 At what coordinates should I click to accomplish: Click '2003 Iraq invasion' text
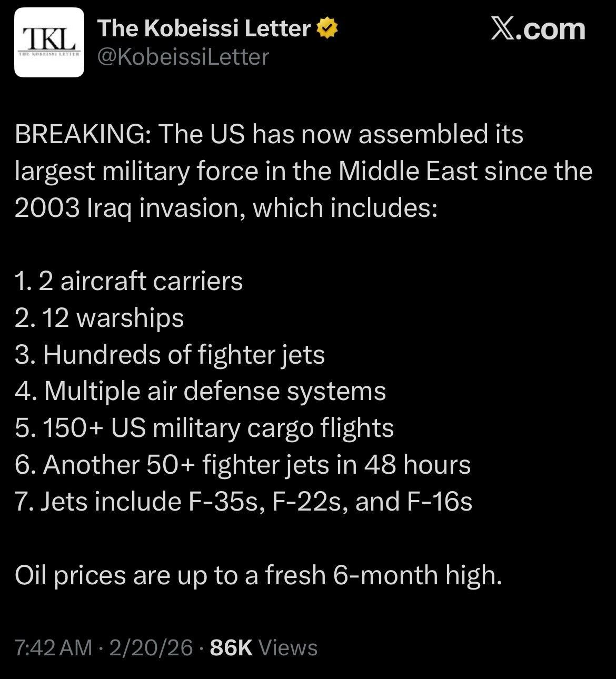130,209
